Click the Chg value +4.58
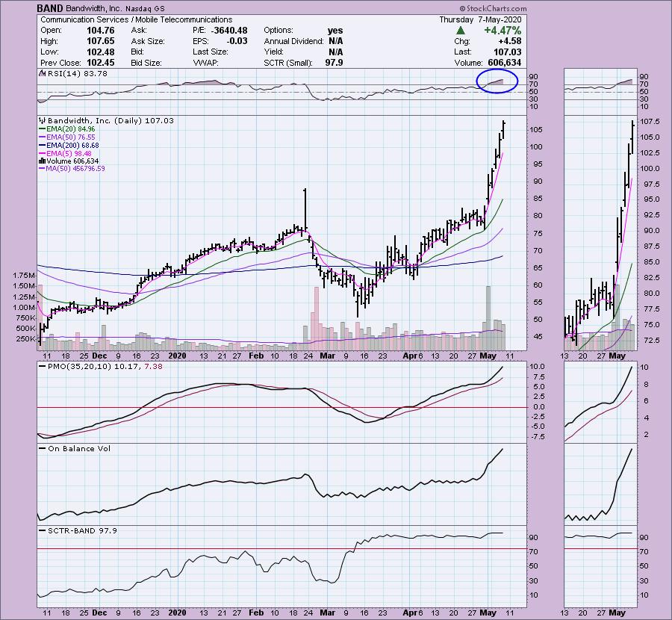The width and height of the screenshot is (672, 620). click(x=509, y=41)
